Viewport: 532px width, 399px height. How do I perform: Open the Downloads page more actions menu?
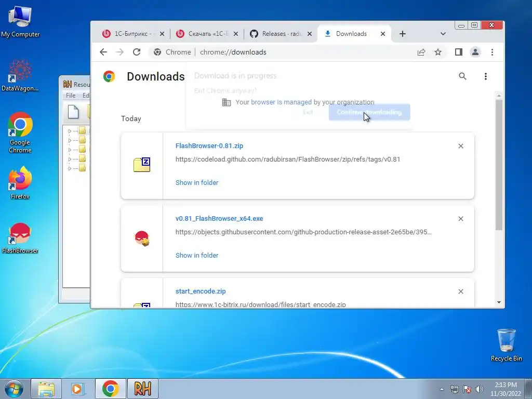click(486, 76)
